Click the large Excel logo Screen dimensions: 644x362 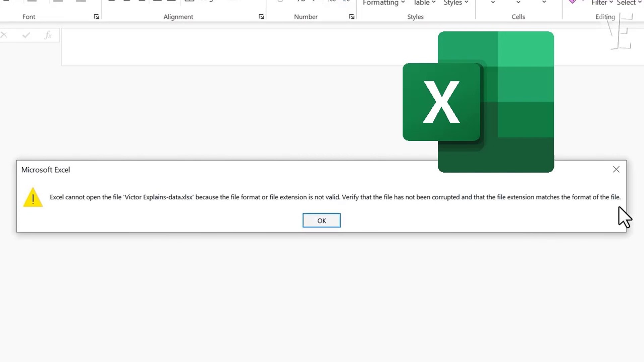point(478,102)
